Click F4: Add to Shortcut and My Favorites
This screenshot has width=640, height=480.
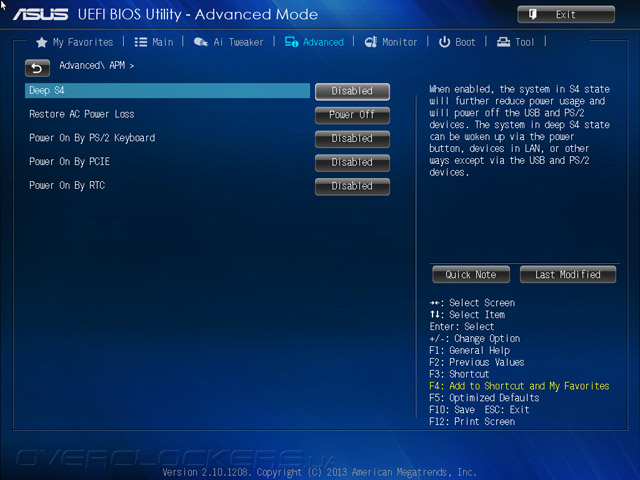click(x=519, y=386)
